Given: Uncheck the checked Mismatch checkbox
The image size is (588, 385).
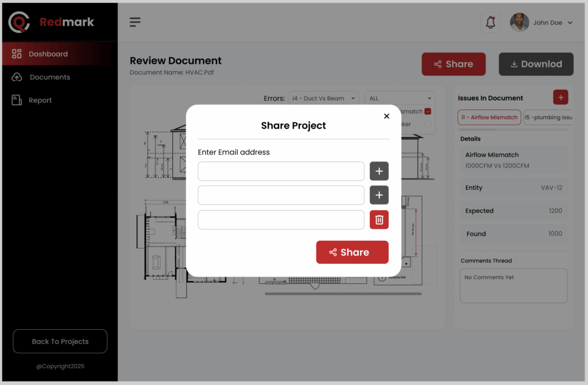Looking at the screenshot, I should [428, 111].
